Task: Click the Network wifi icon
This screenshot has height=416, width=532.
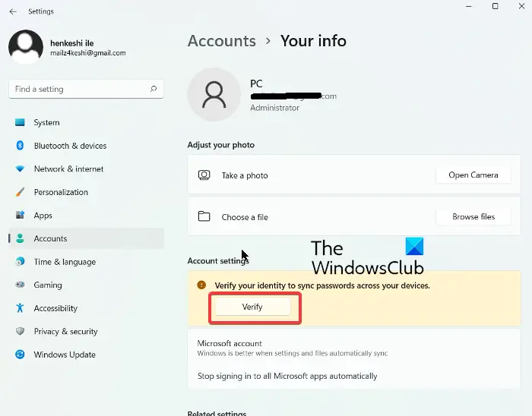Action: click(x=20, y=169)
